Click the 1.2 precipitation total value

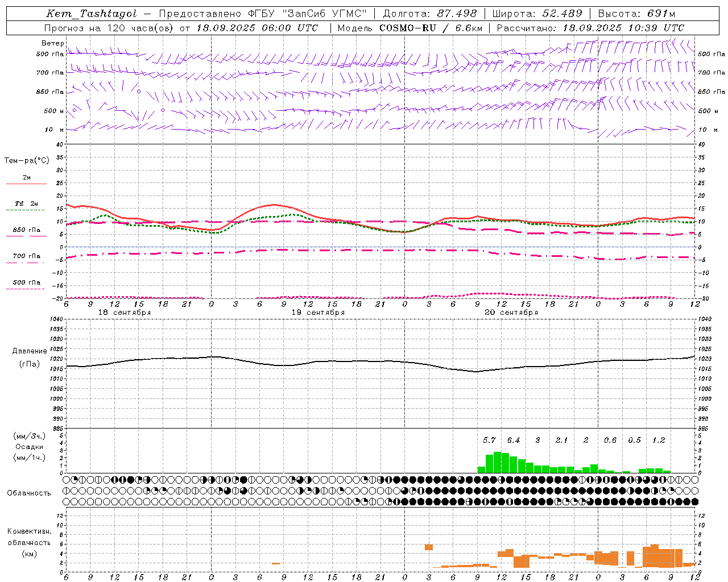point(659,440)
